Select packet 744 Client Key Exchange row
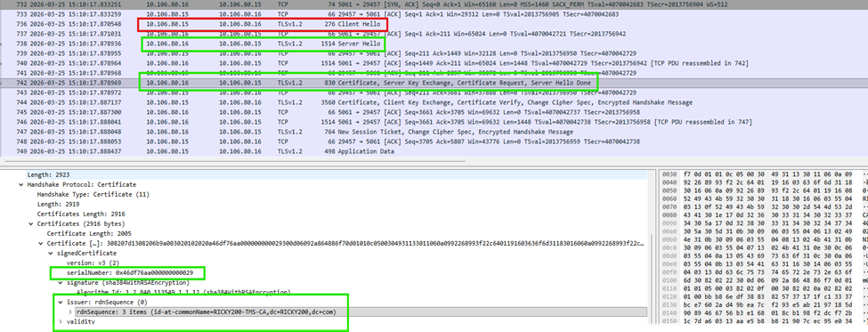This screenshot has height=332, width=868. pos(434,102)
